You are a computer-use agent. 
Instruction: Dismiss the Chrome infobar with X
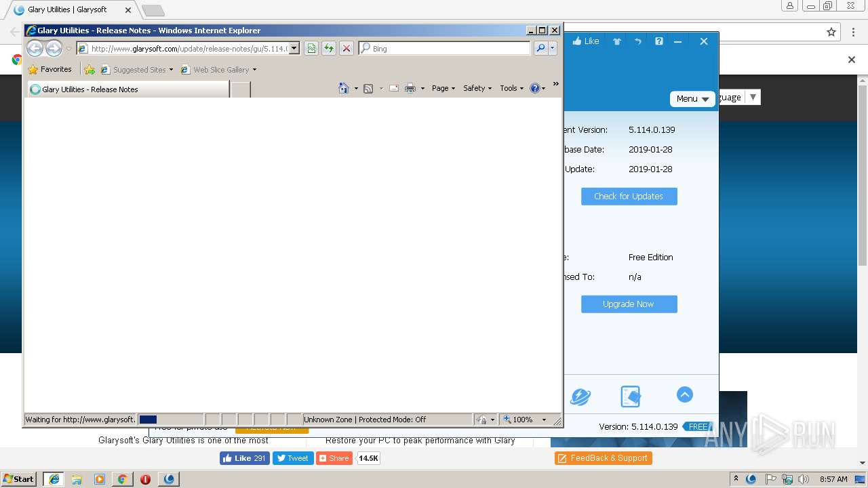(852, 60)
